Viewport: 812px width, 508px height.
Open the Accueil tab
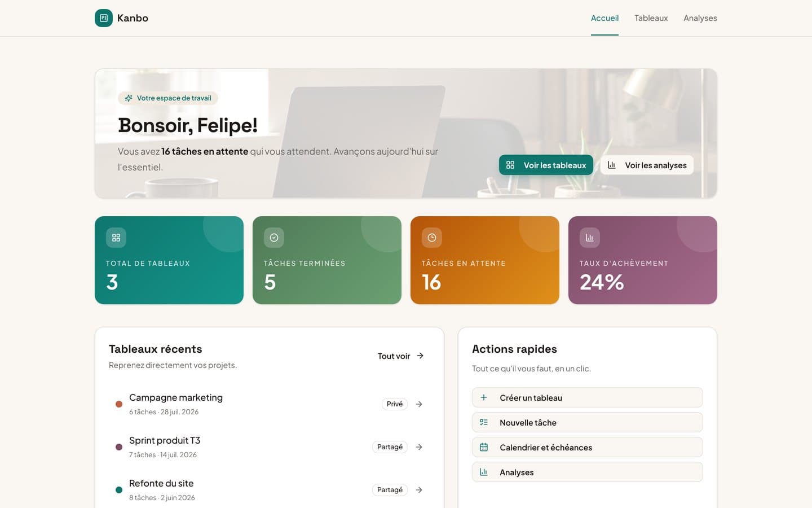coord(604,18)
